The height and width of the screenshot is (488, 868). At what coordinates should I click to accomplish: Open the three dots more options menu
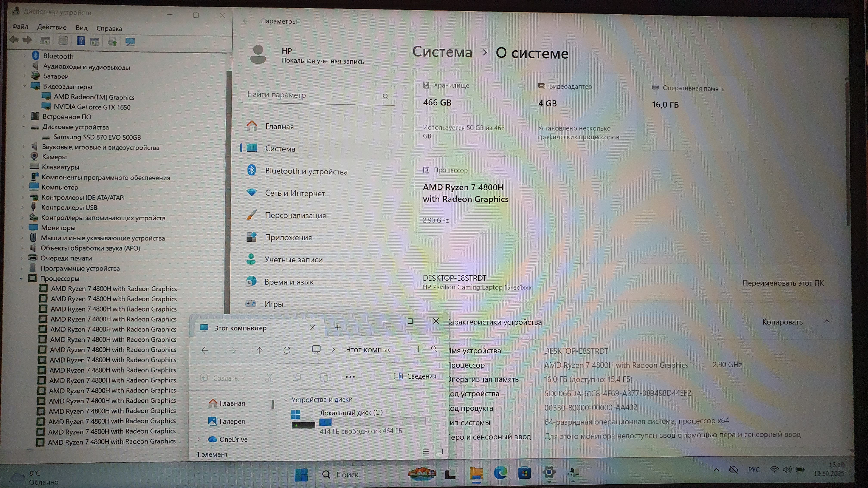point(350,377)
